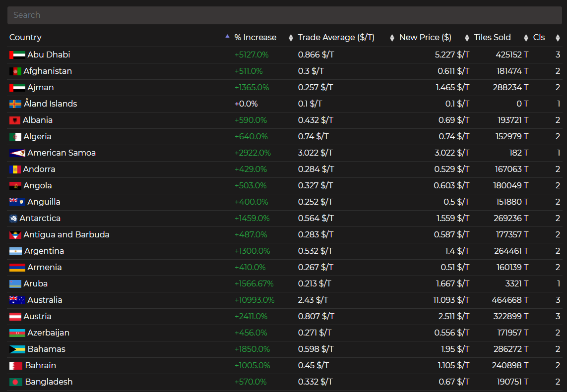This screenshot has height=392, width=567.
Task: Click the +5127.0% increase value
Action: point(252,55)
